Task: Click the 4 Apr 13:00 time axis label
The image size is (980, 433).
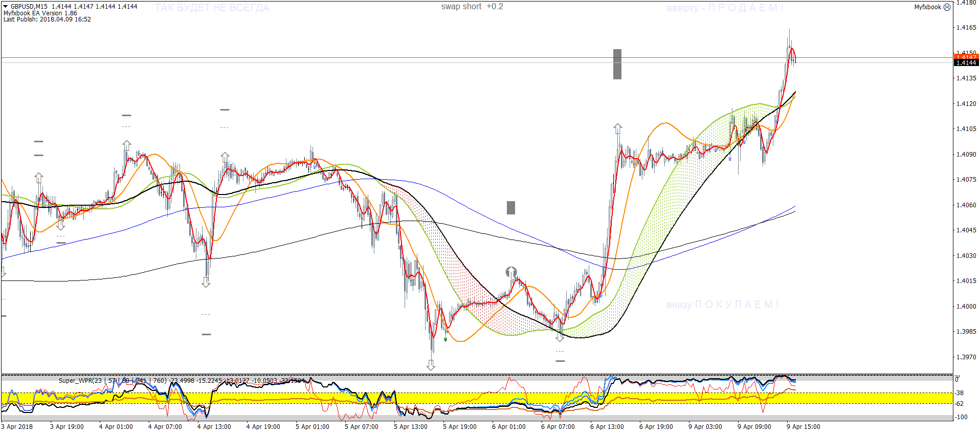Action: tap(214, 427)
